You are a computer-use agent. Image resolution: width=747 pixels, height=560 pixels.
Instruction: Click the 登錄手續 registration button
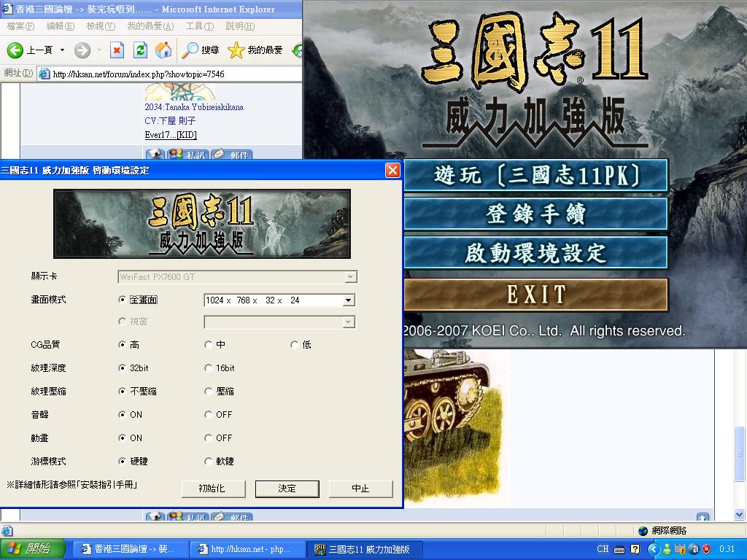(535, 214)
